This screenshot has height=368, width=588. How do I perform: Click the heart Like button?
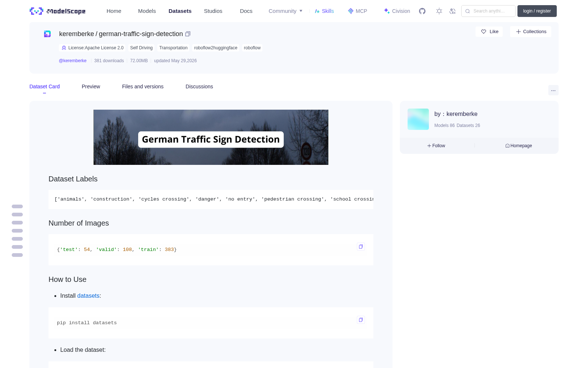[x=489, y=32]
